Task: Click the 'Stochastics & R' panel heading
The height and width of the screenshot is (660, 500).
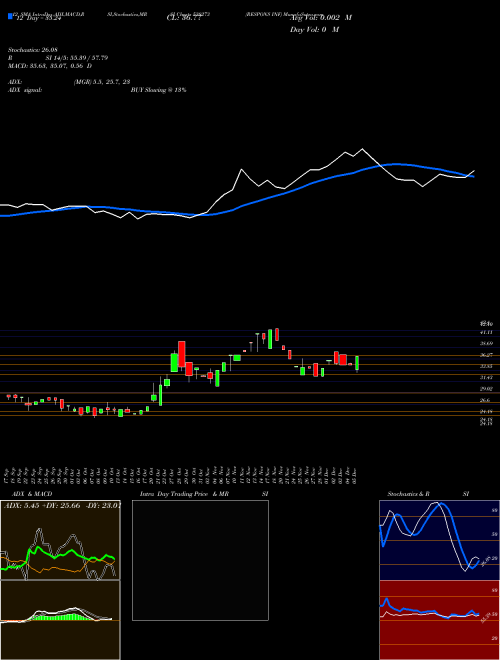Action: (408, 494)
